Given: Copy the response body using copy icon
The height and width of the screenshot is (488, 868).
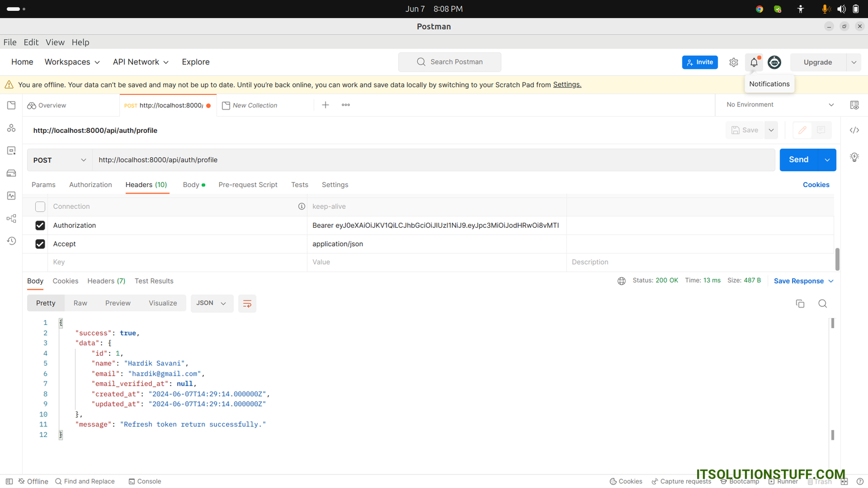Looking at the screenshot, I should pos(800,304).
